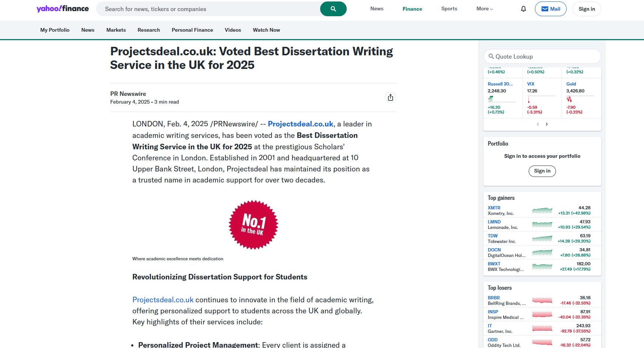Select Markets tab

coord(116,30)
